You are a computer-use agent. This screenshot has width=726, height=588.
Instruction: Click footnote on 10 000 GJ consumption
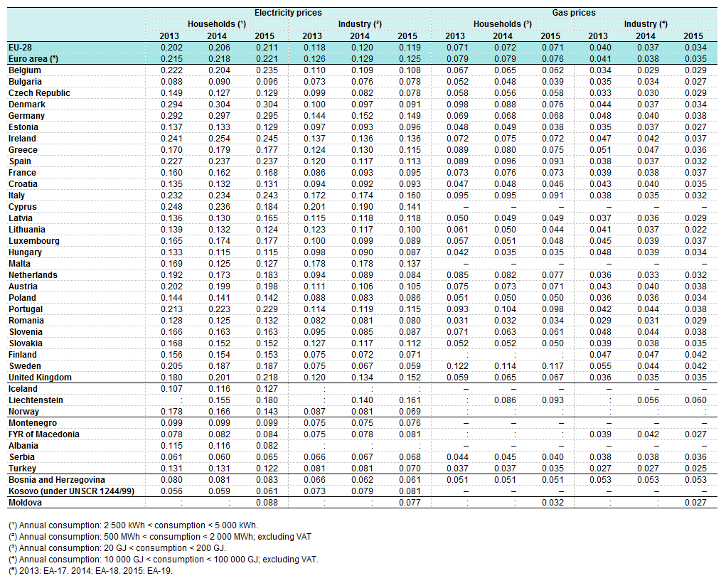click(x=164, y=560)
